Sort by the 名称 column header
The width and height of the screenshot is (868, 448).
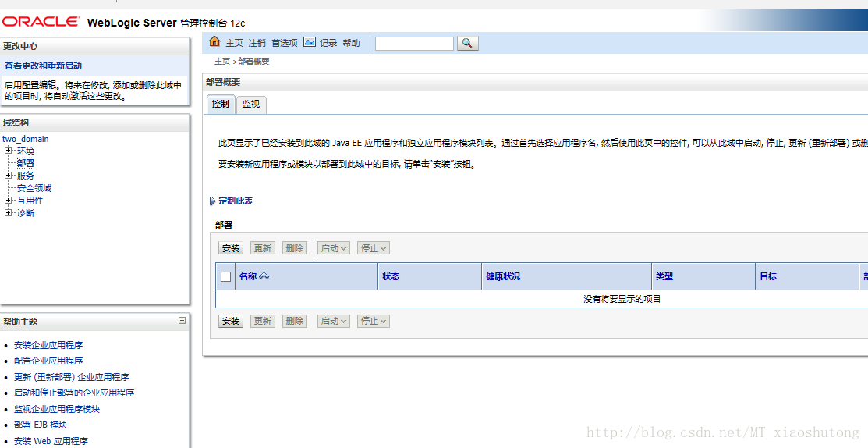click(248, 276)
